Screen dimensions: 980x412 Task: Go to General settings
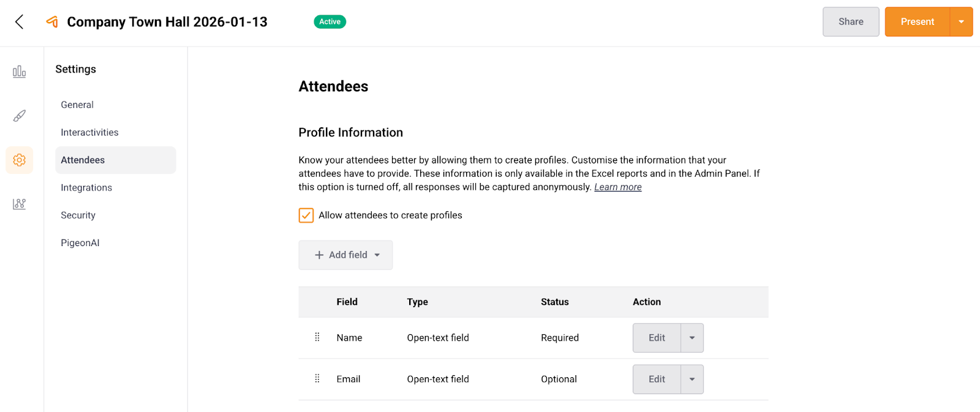coord(77,105)
